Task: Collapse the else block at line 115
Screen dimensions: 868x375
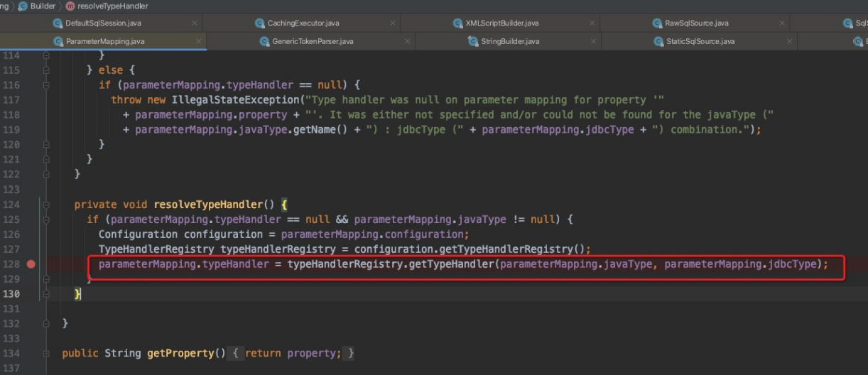Action: click(x=46, y=70)
